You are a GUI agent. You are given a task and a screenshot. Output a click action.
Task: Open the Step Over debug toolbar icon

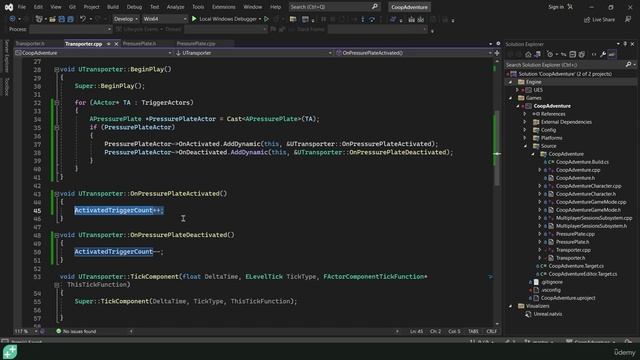coord(372,20)
